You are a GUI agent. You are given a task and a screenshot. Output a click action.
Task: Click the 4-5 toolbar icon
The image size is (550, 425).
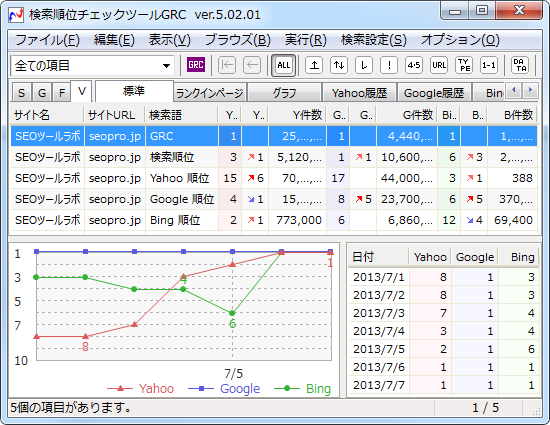click(x=414, y=65)
